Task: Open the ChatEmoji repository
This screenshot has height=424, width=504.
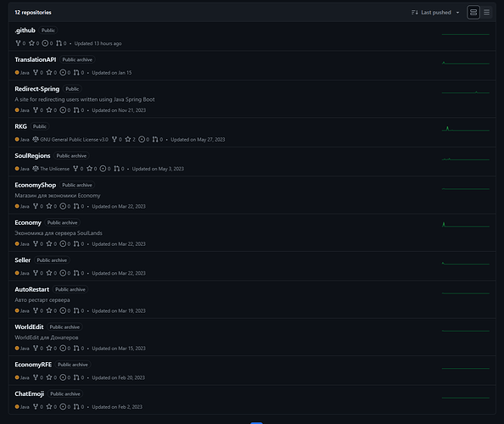Action: 29,393
